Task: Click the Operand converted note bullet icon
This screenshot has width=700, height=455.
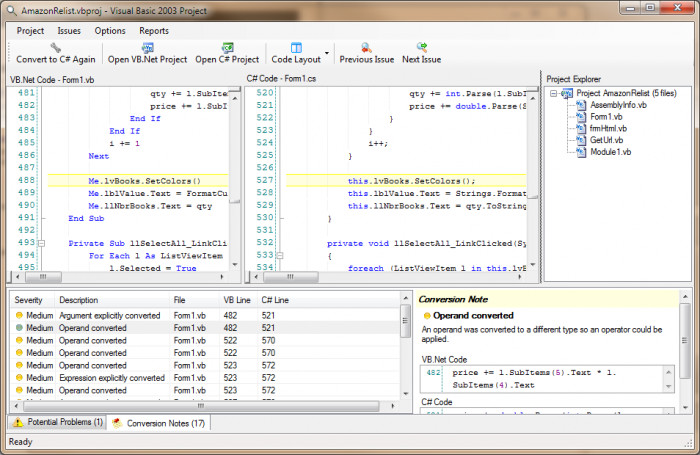Action: pos(427,316)
